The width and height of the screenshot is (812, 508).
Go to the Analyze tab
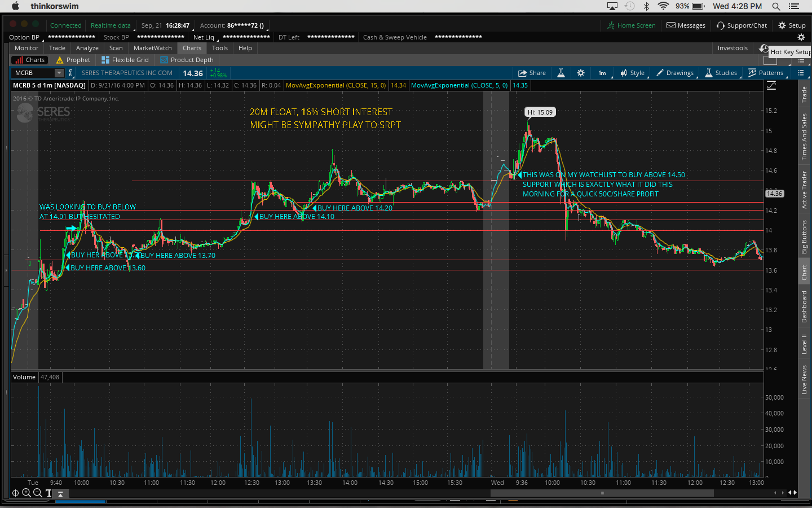(87, 48)
